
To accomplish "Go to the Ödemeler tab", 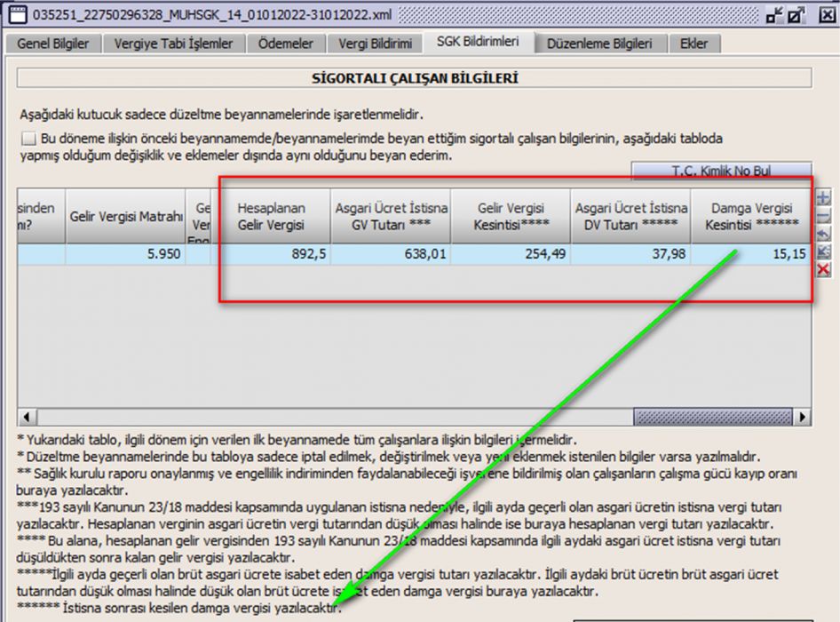I will [x=285, y=44].
